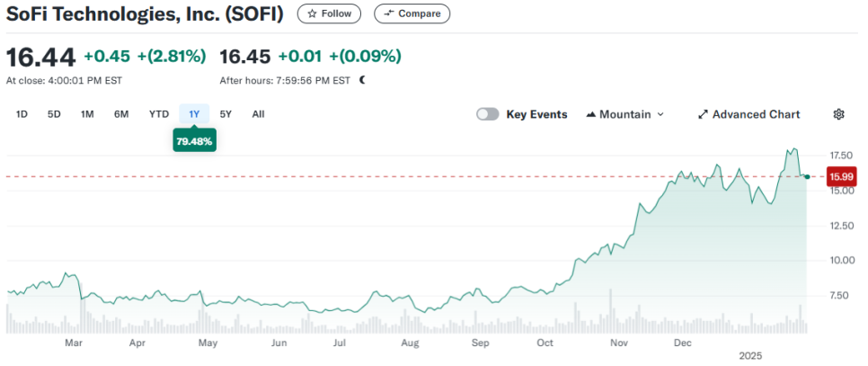Click the current price dot on chart

(807, 176)
